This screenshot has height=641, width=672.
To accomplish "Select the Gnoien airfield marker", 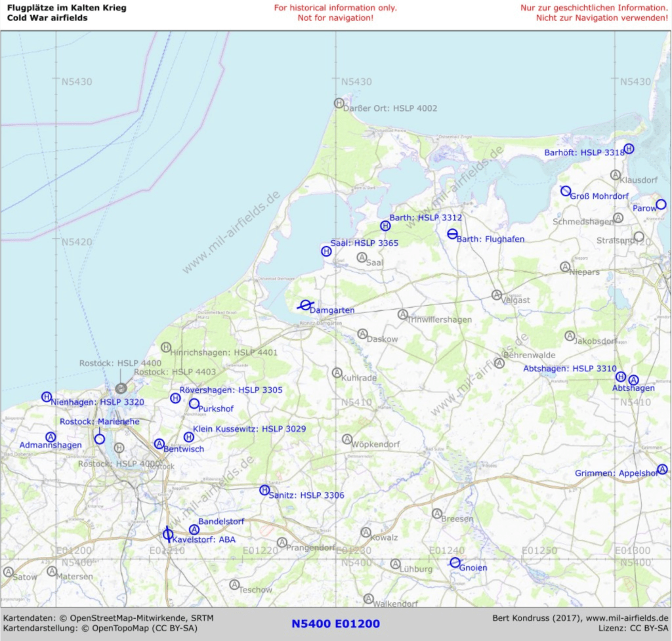I will (x=455, y=562).
